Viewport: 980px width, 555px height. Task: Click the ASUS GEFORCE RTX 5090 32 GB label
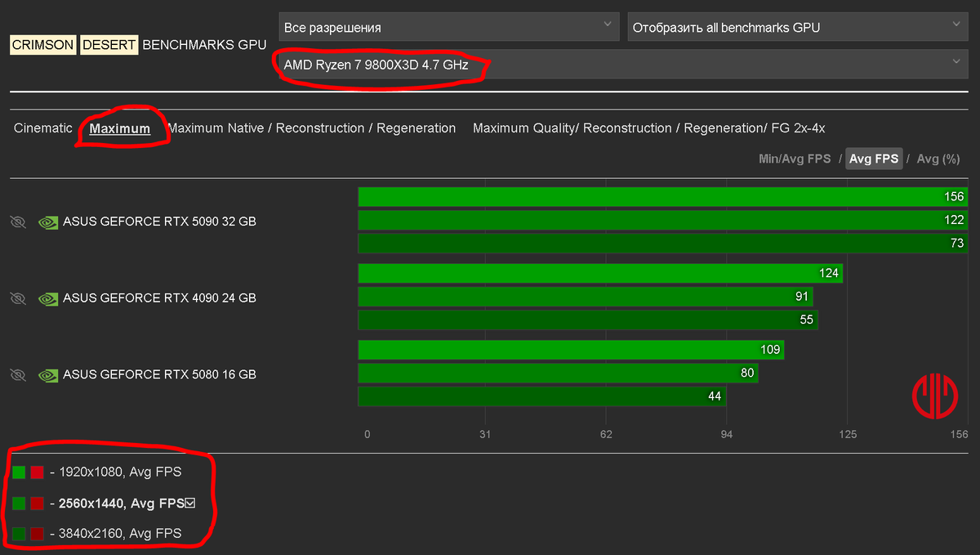159,222
